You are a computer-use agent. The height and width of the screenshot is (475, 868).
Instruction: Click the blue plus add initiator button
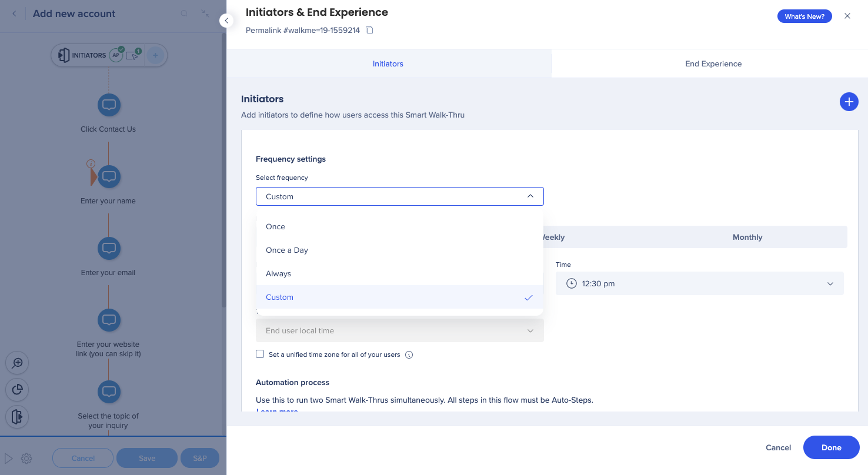point(849,102)
